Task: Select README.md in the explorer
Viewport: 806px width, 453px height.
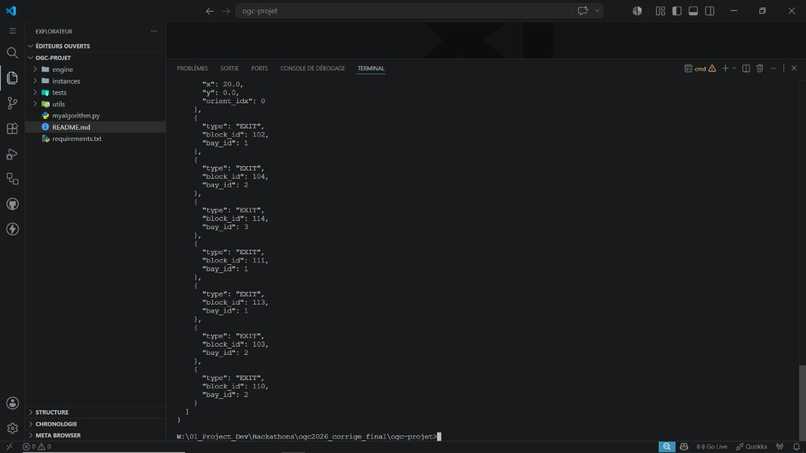Action: (96, 127)
